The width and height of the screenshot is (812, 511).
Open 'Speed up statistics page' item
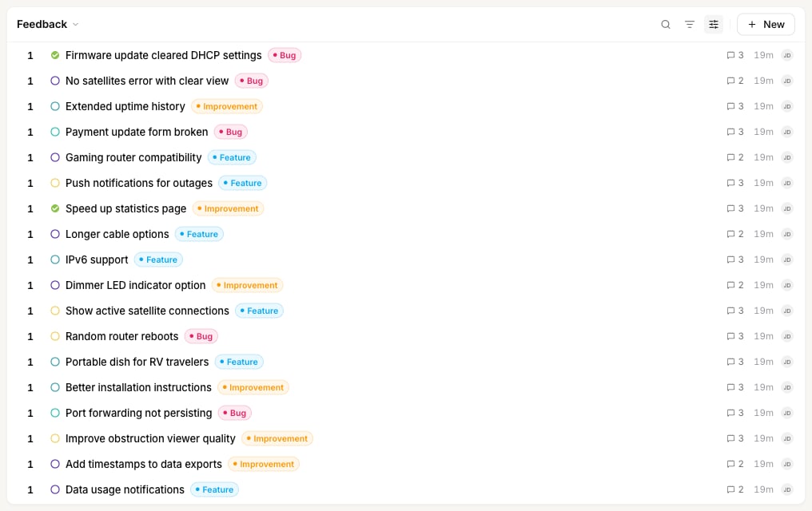(x=125, y=208)
